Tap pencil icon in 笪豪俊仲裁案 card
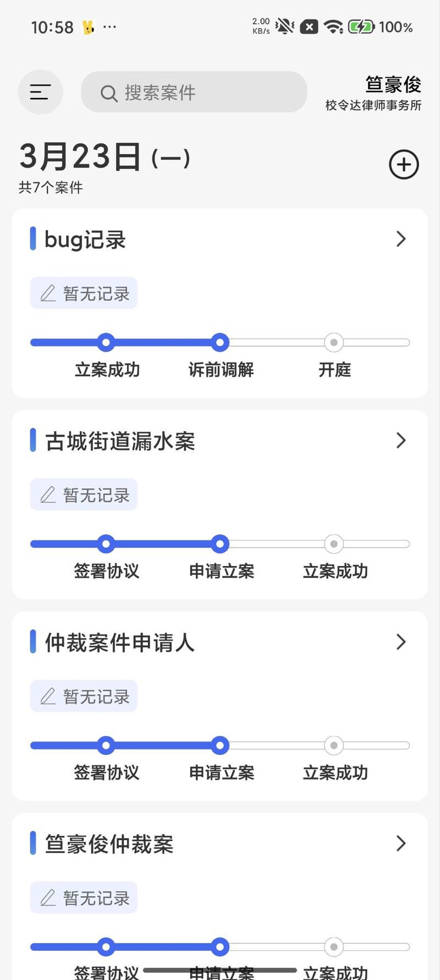440x980 pixels. pos(48,898)
